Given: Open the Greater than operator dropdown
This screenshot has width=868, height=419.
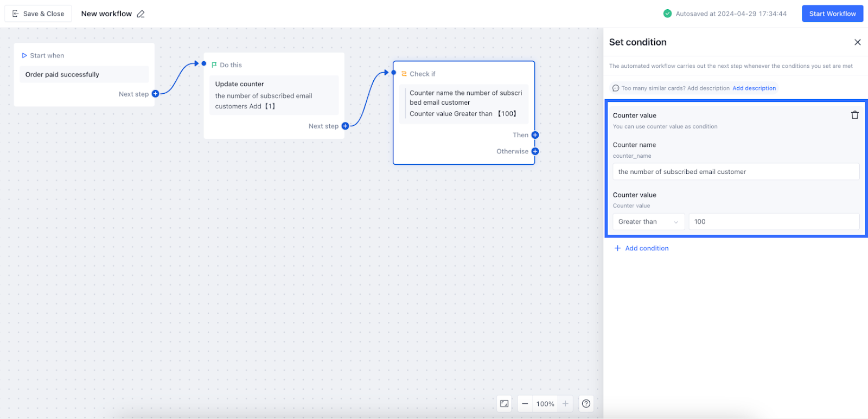Looking at the screenshot, I should [648, 222].
